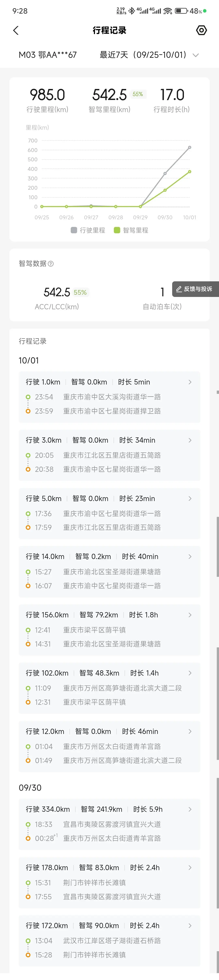Open the 23:54 trip details chevron
This screenshot has width=219, height=980.
click(x=190, y=382)
